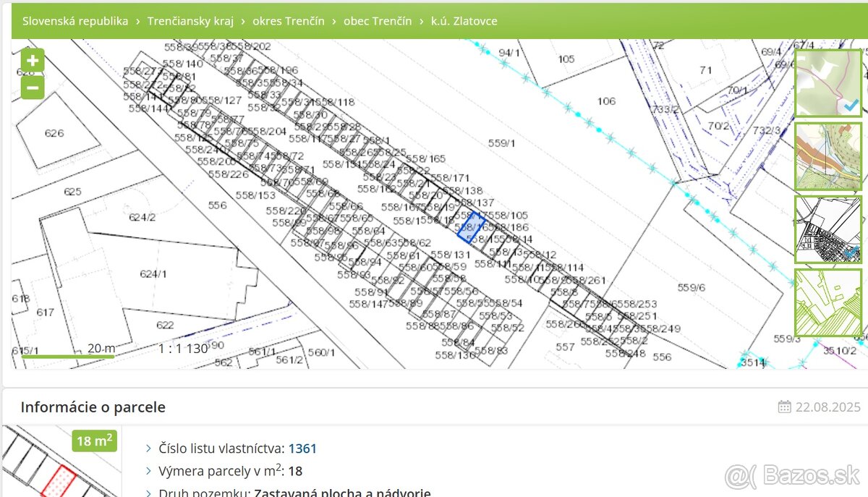Toggle the terrain basemap layer thumbnail

(x=827, y=82)
